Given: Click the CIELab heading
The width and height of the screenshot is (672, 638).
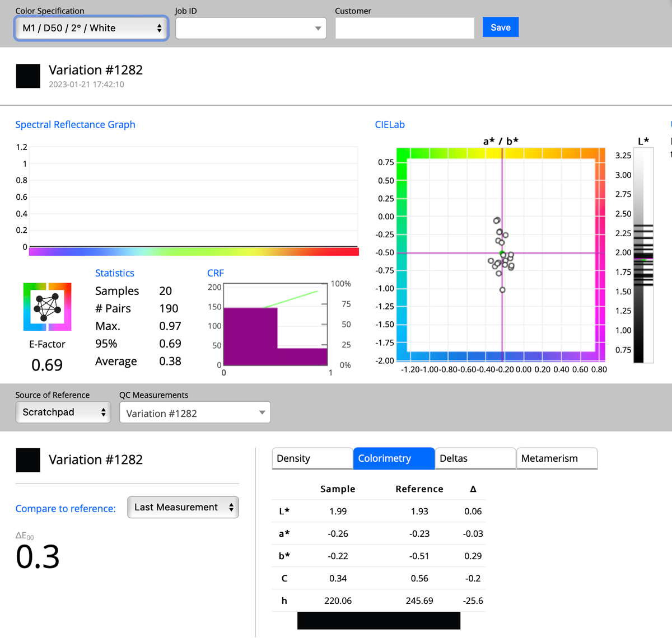Looking at the screenshot, I should tap(390, 124).
